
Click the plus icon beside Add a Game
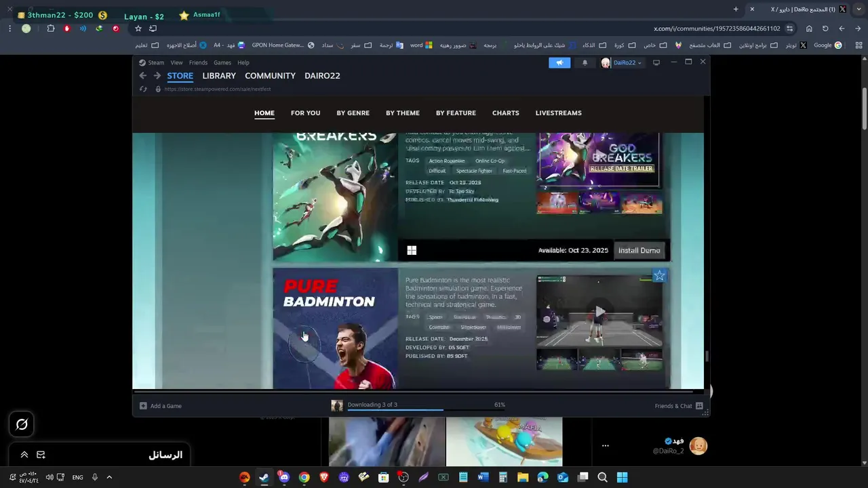(x=143, y=406)
